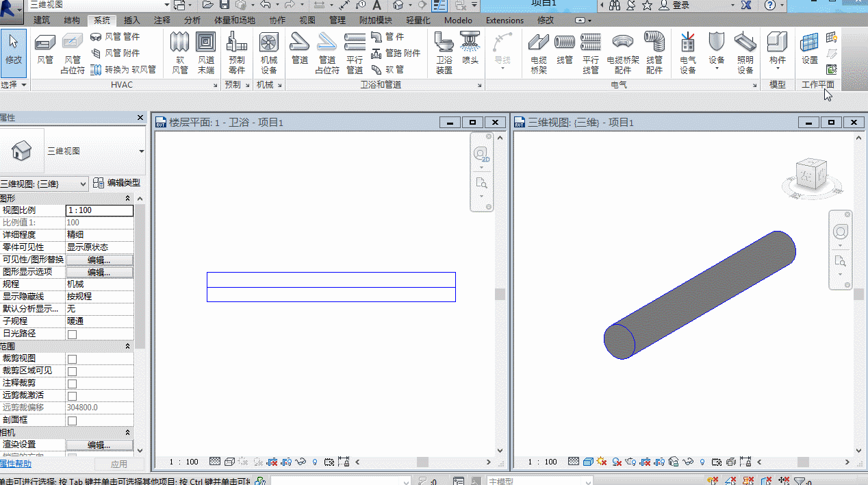Collapse the 范围 properties group
This screenshot has height=485, width=868.
(x=127, y=347)
